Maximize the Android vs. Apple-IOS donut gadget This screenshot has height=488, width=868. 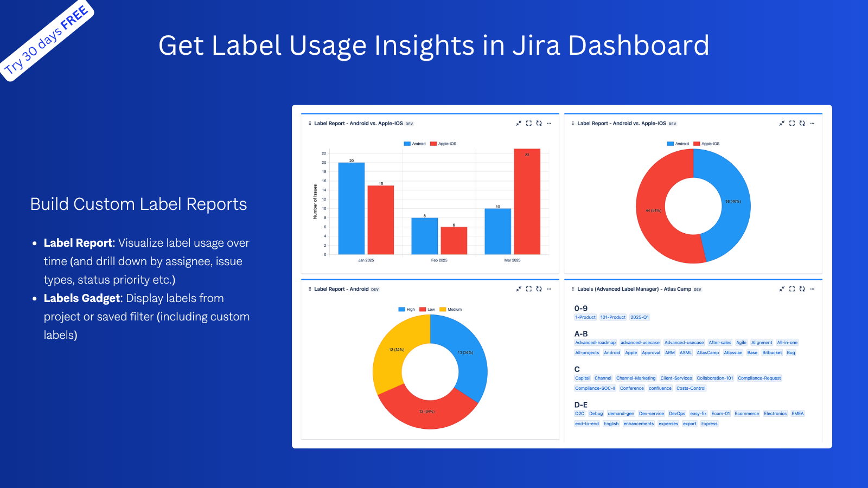(792, 123)
